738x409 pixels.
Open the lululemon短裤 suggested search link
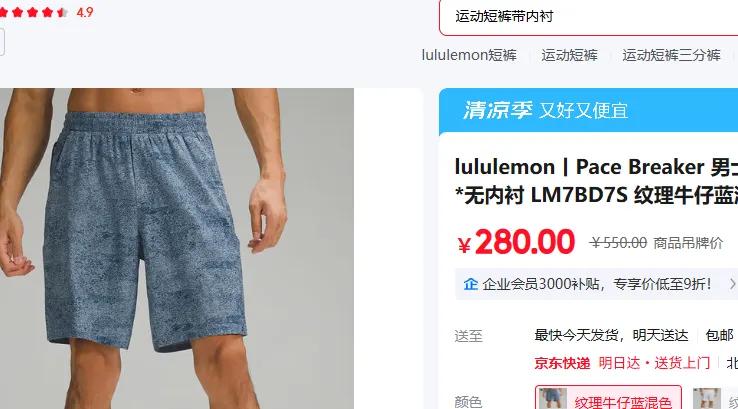(469, 56)
